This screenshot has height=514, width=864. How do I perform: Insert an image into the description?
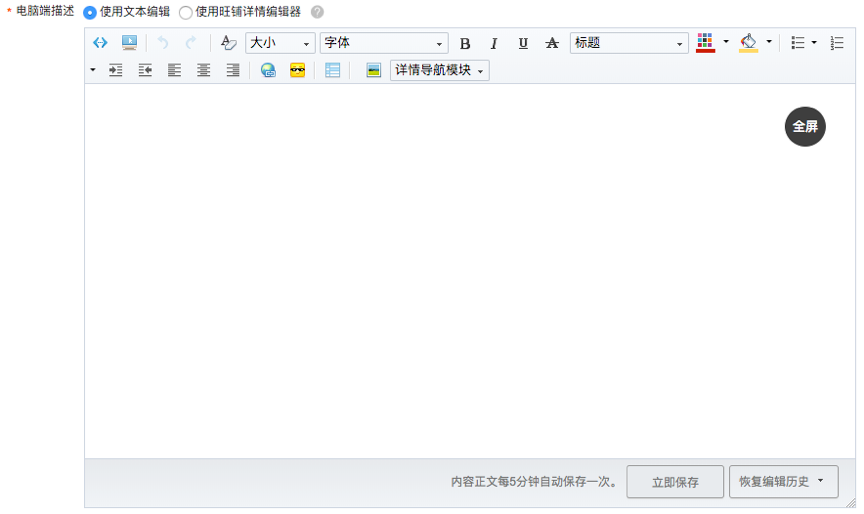373,70
